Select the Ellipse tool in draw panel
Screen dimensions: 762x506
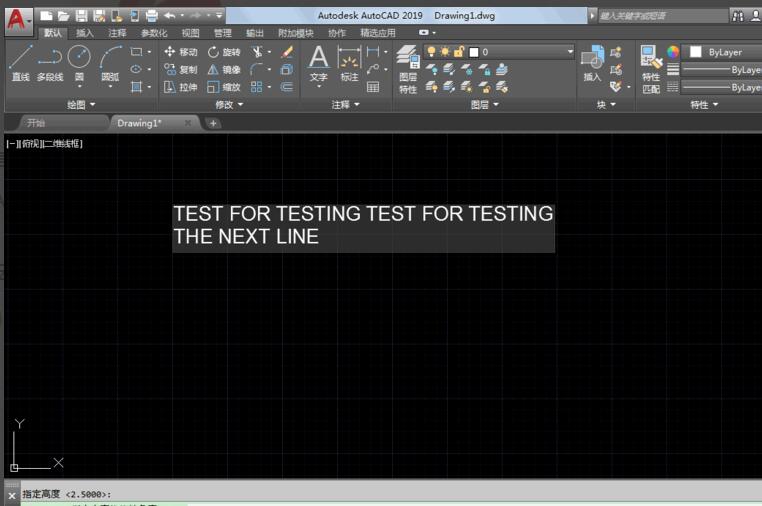[x=136, y=69]
